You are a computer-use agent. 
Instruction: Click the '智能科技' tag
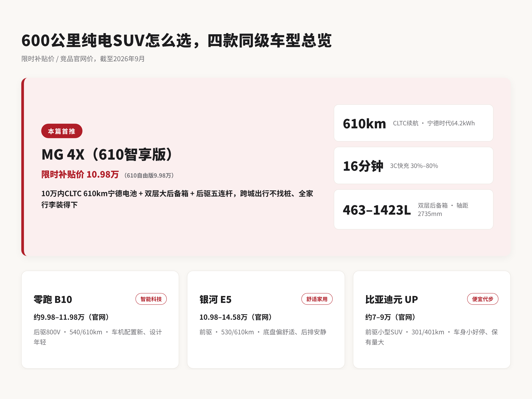(x=151, y=299)
